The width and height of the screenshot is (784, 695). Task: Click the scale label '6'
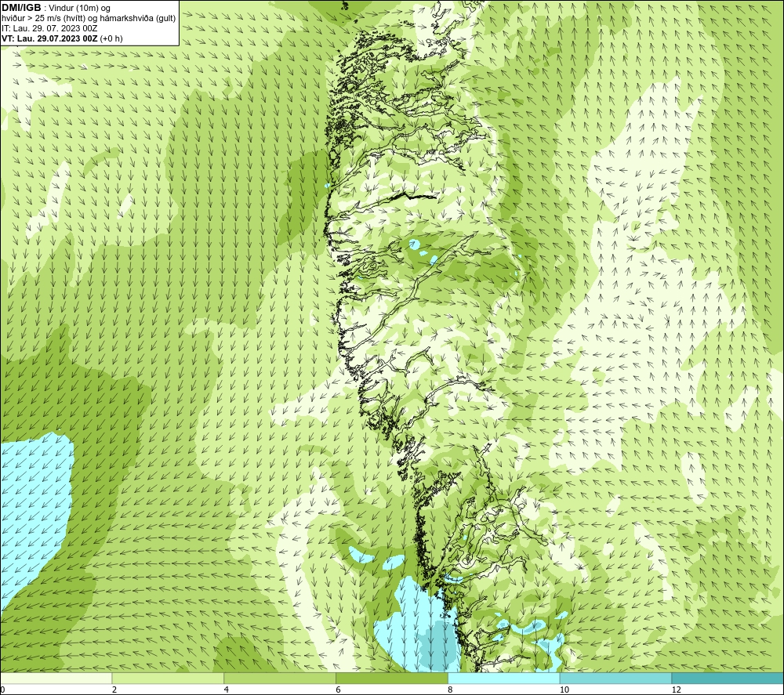click(x=339, y=690)
